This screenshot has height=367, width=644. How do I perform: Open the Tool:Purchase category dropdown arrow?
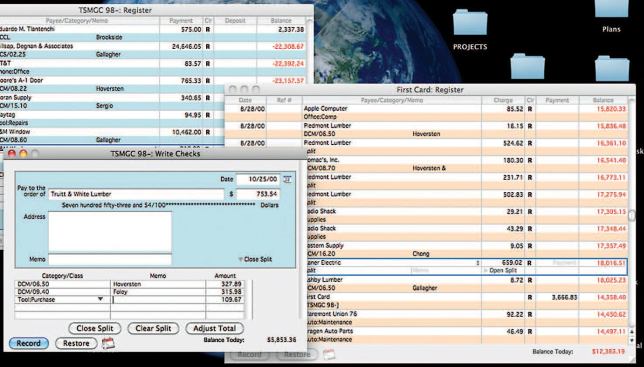coord(100,299)
